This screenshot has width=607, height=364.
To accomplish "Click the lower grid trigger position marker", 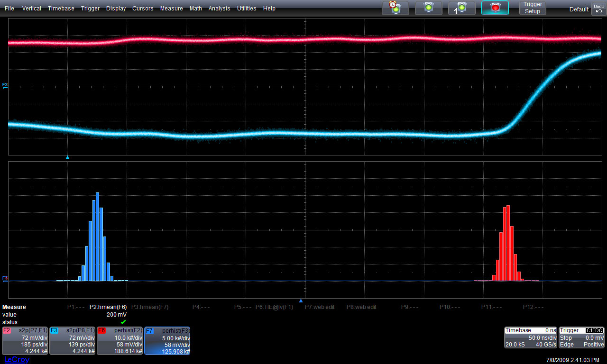I will pos(301,300).
